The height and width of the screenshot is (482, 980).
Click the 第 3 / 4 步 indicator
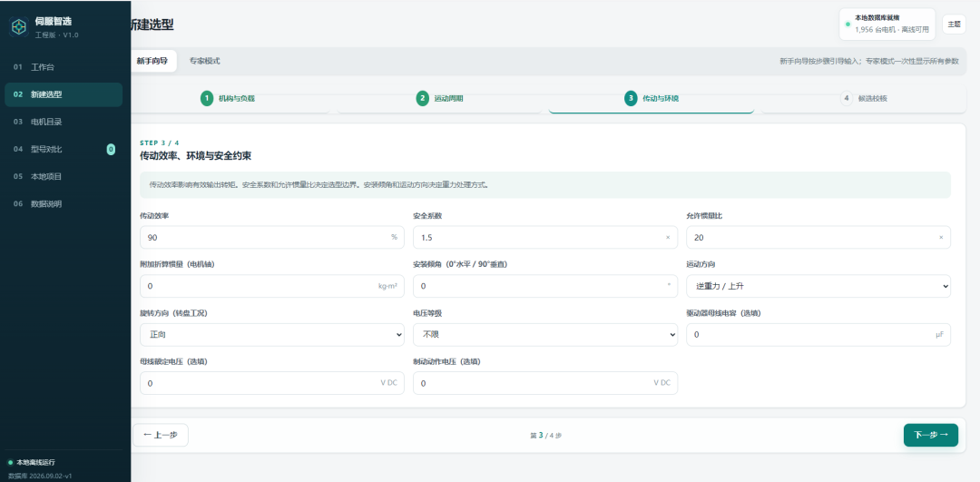[x=545, y=436]
